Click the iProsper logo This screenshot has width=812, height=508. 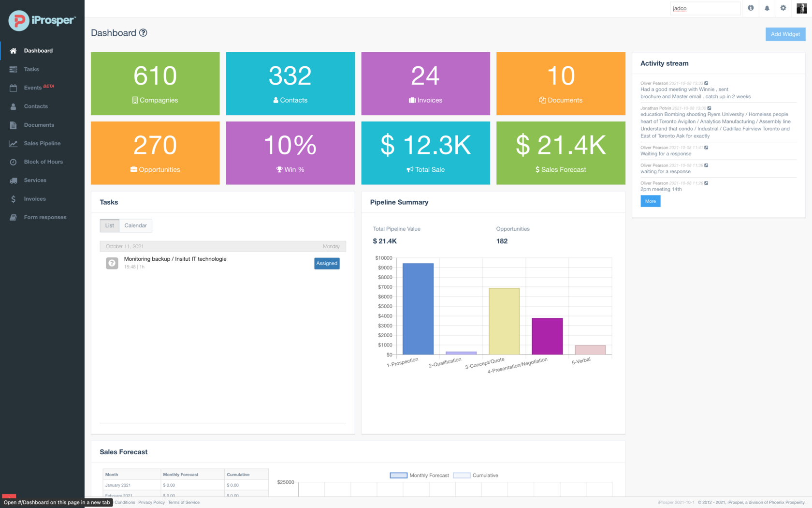tap(42, 20)
